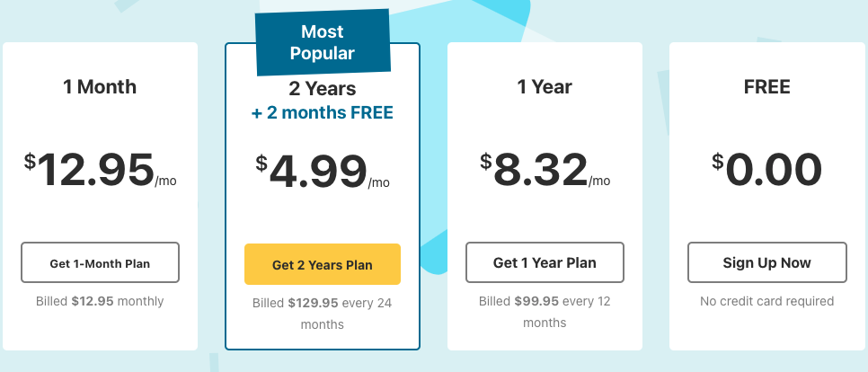Click the 1 Year plan heading

pyautogui.click(x=545, y=87)
